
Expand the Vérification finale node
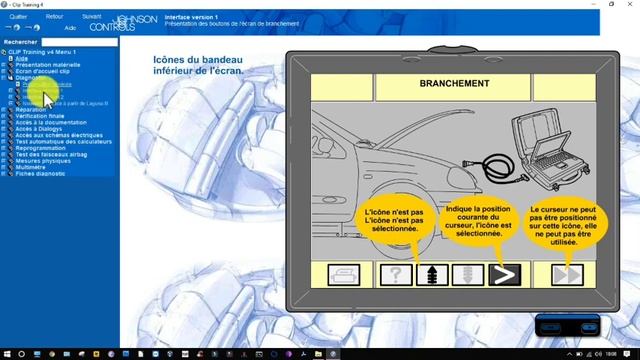point(4,116)
